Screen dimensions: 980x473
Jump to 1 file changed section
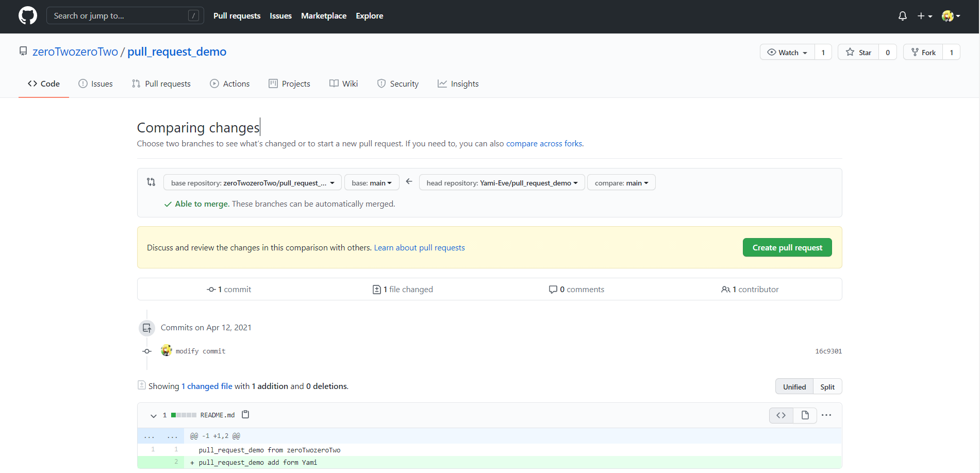[403, 289]
